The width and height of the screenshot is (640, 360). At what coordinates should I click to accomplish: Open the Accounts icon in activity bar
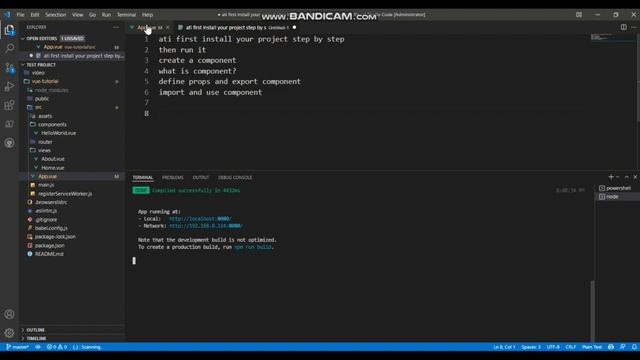[x=9, y=314]
